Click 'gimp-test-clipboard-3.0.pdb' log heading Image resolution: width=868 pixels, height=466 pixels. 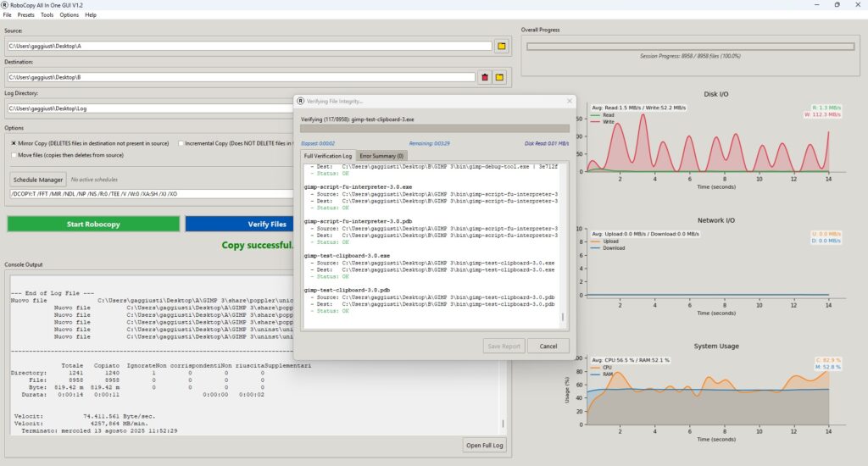point(347,290)
